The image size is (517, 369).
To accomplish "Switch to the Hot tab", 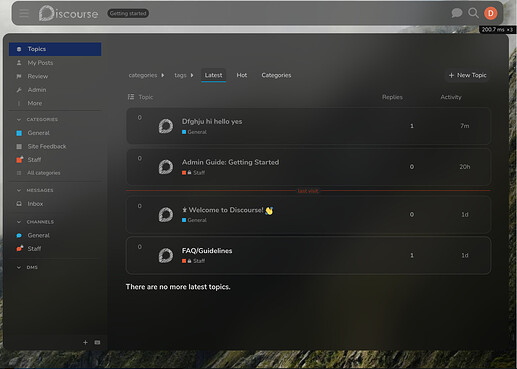I will click(x=242, y=75).
